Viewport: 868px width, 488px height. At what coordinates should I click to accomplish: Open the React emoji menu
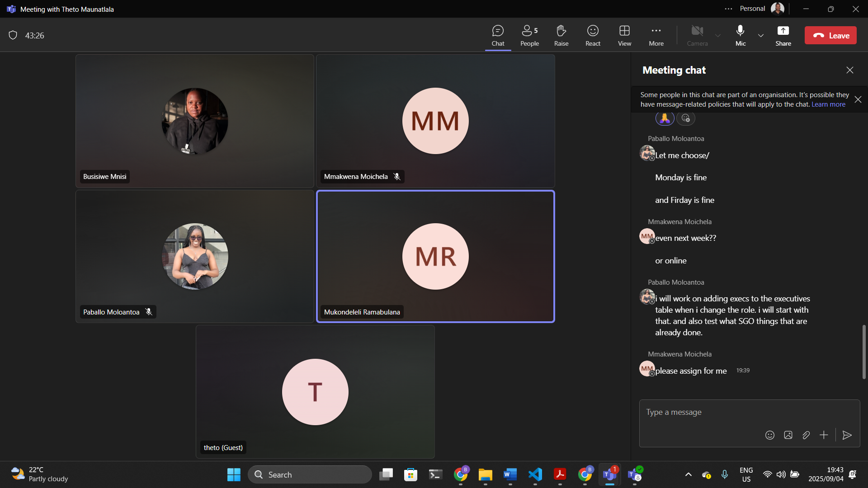click(x=593, y=36)
